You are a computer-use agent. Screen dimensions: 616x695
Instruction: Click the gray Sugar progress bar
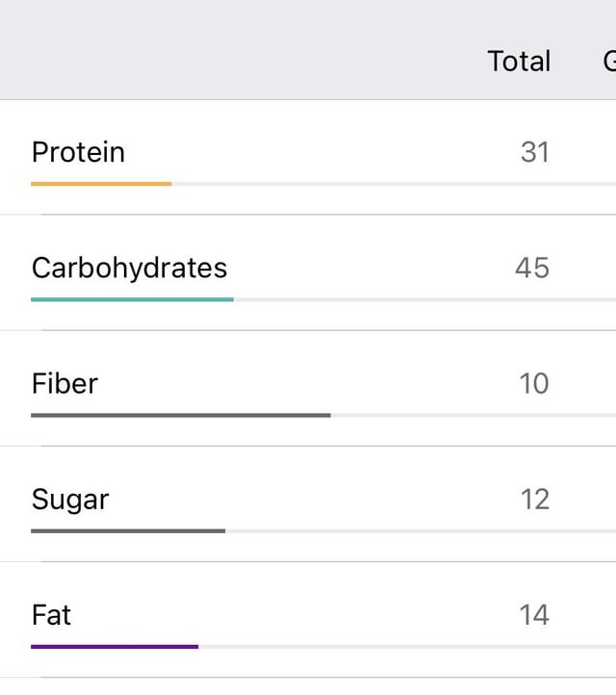(128, 531)
